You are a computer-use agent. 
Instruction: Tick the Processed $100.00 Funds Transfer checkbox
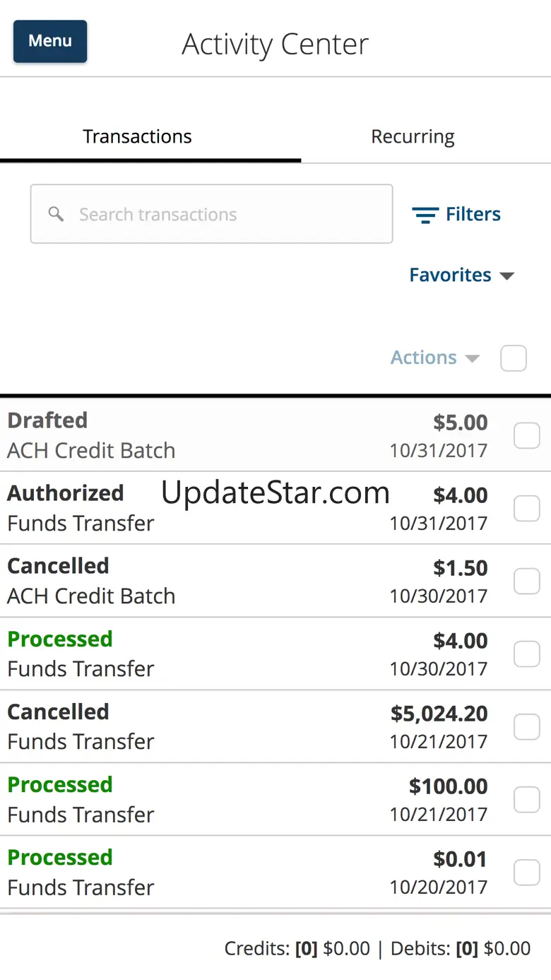tap(526, 799)
